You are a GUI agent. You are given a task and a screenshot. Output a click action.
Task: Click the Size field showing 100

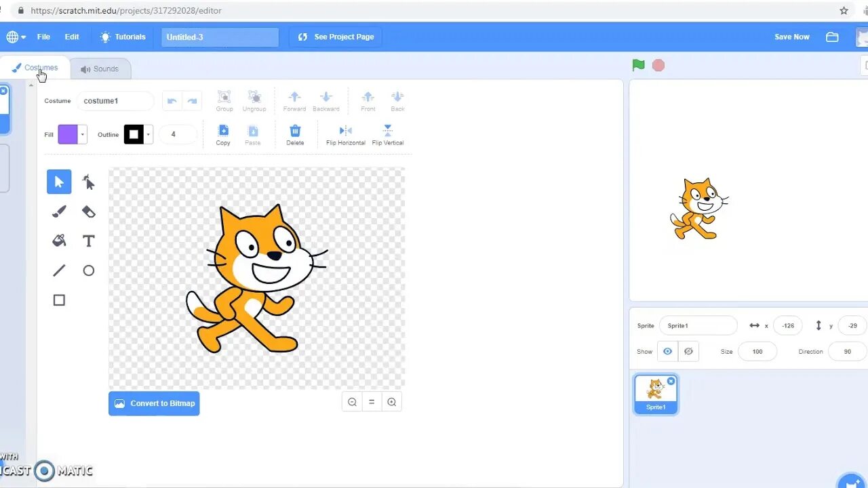757,351
